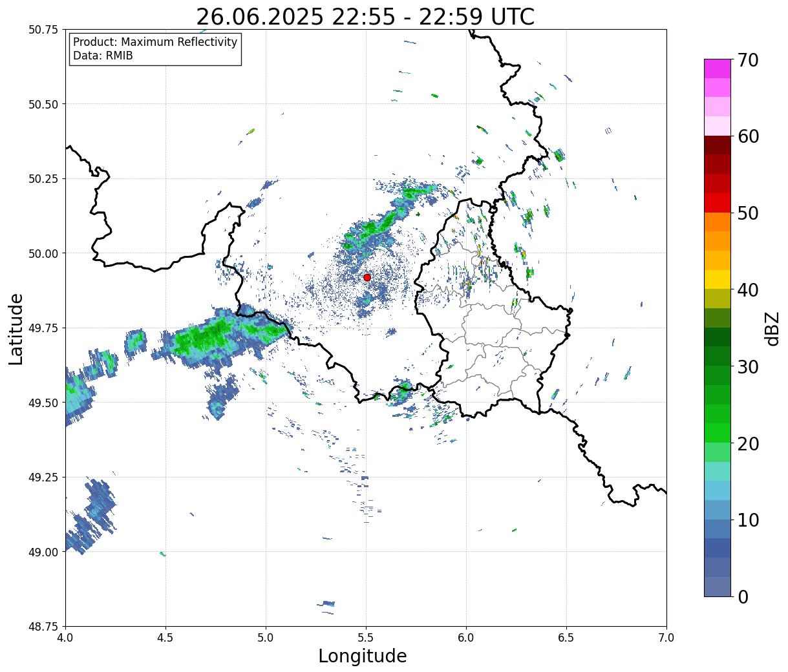The image size is (788, 672).
Task: Click the 'dBZ' colorbar label
Action: (x=772, y=328)
